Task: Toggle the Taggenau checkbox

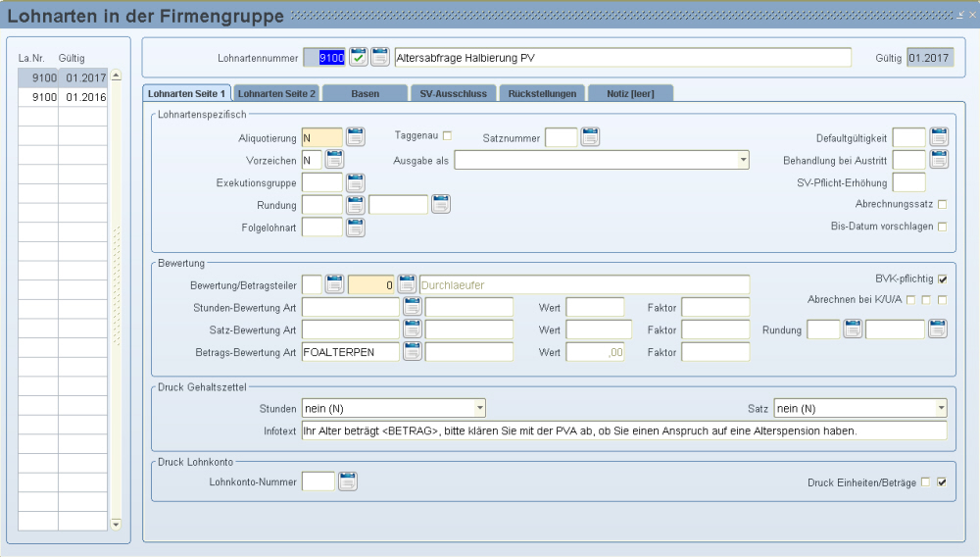Action: (x=447, y=135)
